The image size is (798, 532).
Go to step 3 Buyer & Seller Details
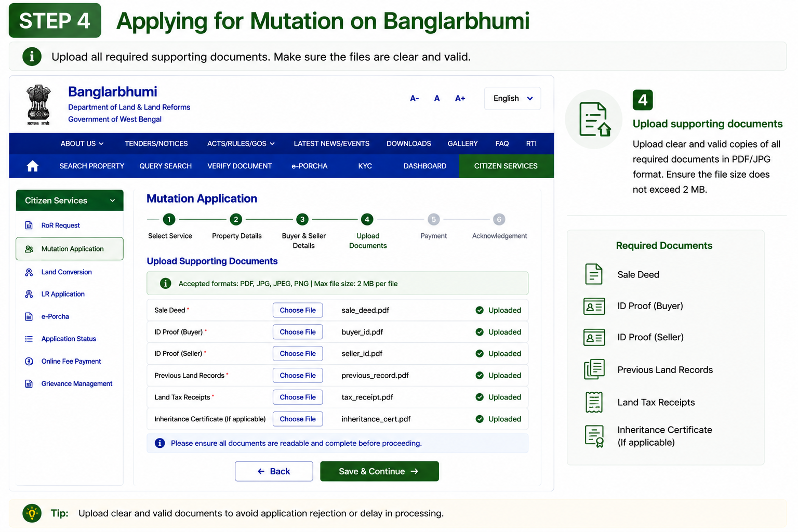click(x=302, y=219)
